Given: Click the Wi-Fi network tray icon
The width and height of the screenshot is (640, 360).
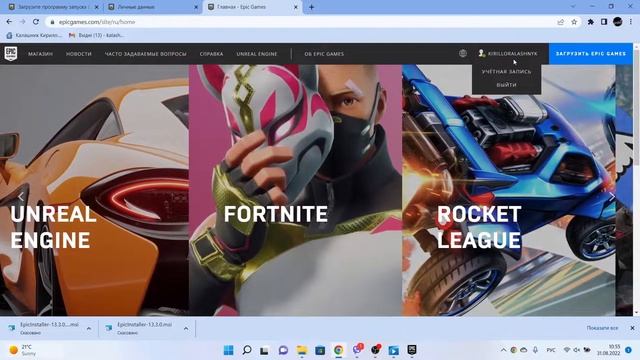Looking at the screenshot, I should (567, 350).
